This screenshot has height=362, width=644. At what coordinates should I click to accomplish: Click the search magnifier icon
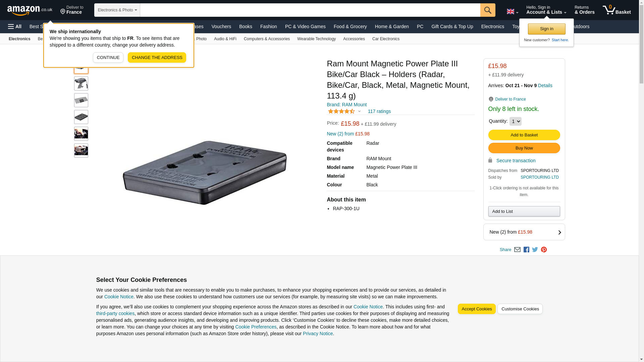click(x=488, y=10)
